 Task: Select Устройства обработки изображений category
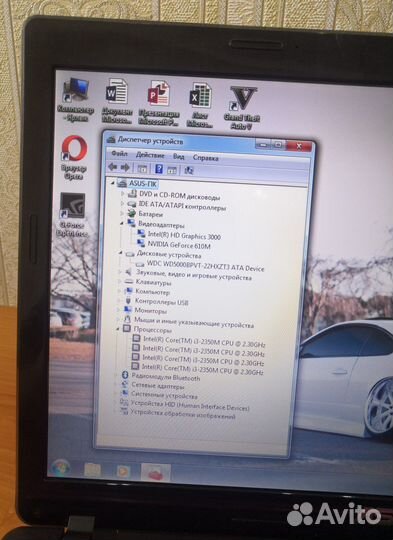coord(183,414)
